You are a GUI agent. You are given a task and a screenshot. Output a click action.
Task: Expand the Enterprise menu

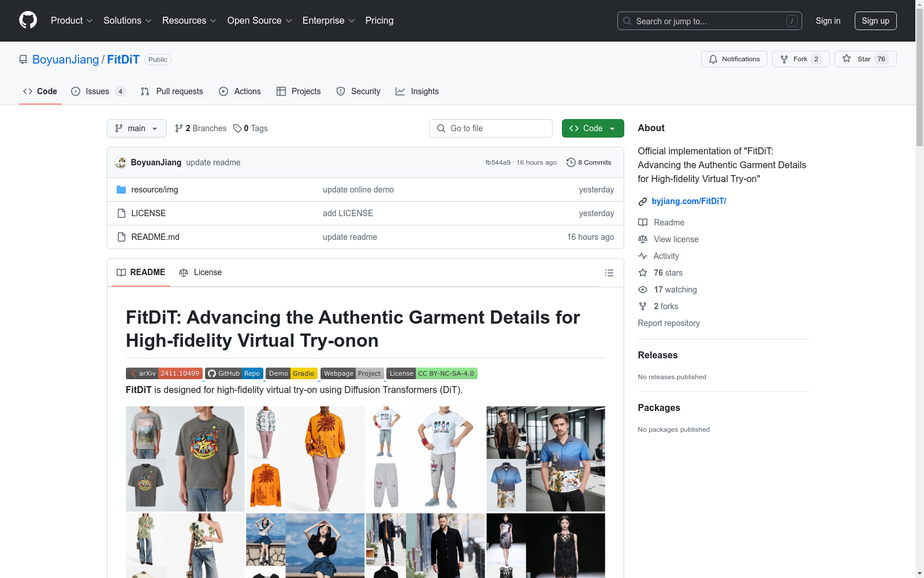329,20
